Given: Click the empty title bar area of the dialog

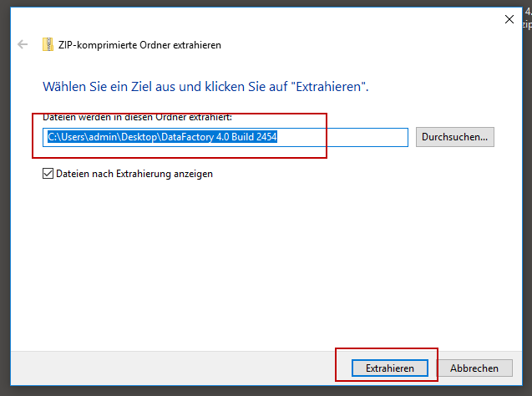Looking at the screenshot, I should pyautogui.click(x=251, y=18).
